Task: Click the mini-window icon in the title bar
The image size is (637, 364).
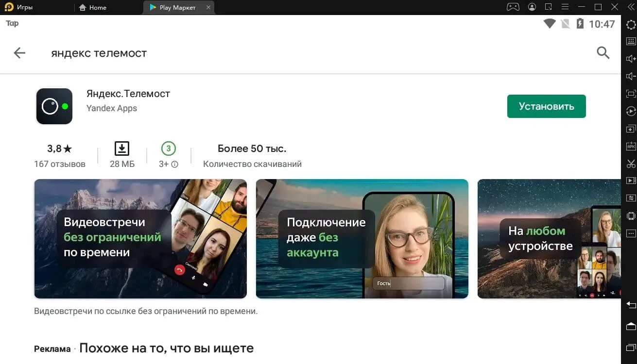Action: coord(549,7)
